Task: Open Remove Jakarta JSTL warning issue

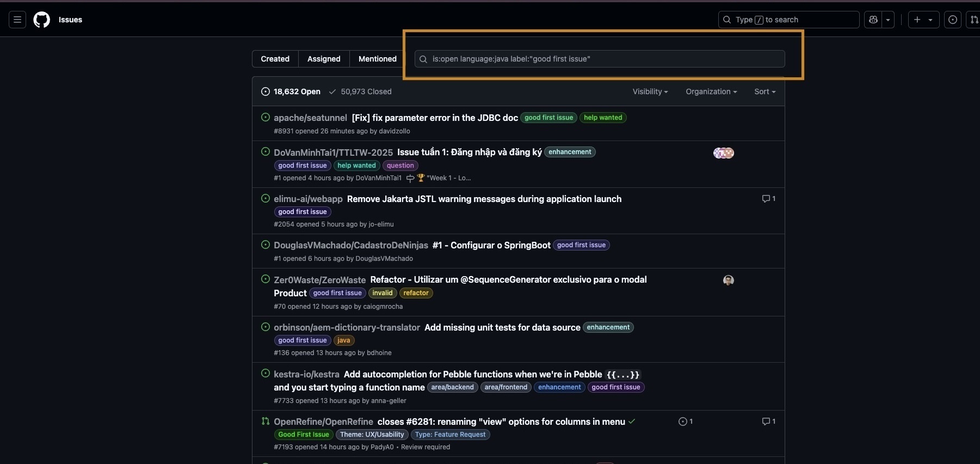Action: click(x=484, y=199)
